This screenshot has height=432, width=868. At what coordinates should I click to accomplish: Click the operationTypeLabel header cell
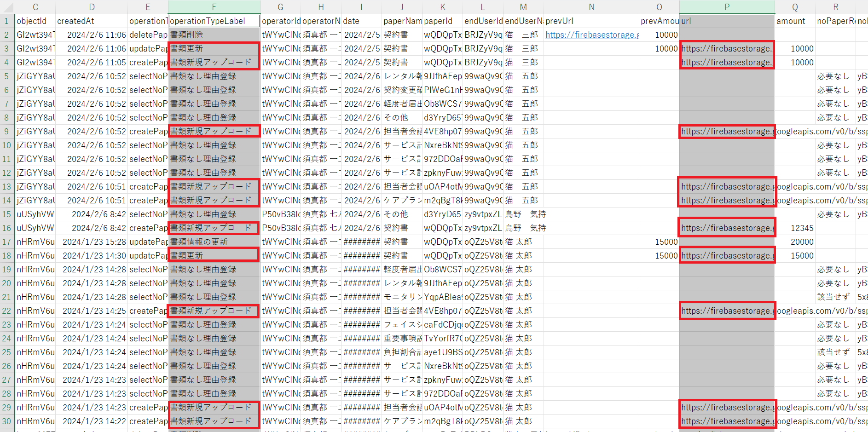214,21
